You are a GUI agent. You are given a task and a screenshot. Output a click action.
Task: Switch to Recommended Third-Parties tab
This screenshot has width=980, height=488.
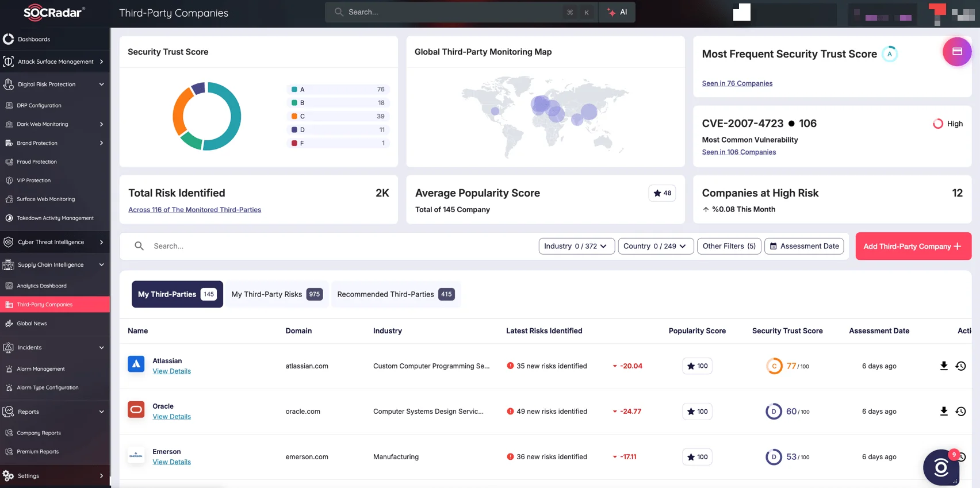(396, 294)
